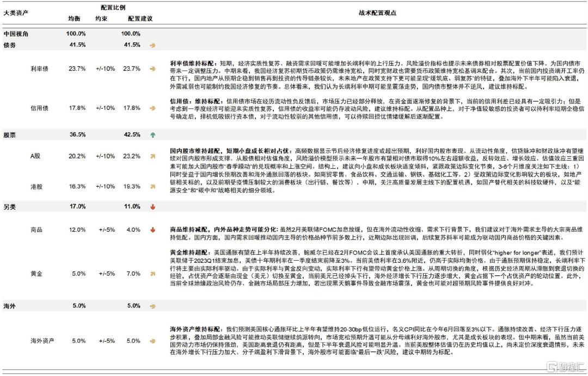Click the red down arrow in the 另类 row
588x376 pixels.
pyautogui.click(x=152, y=207)
